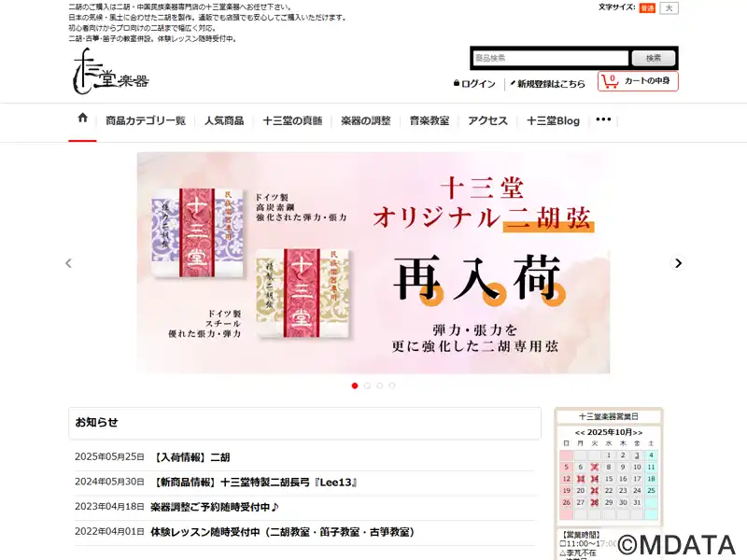Click calendar date 4 Saturday

coord(651,455)
